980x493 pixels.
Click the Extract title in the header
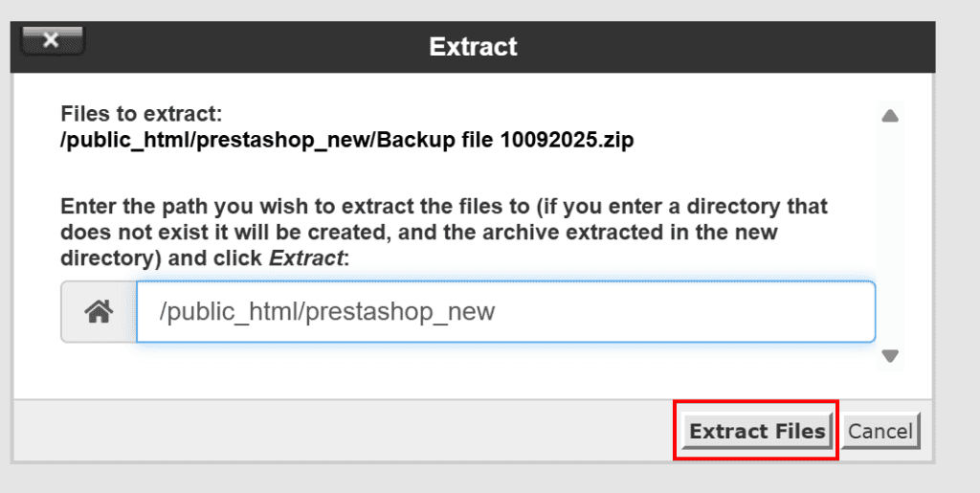[473, 46]
